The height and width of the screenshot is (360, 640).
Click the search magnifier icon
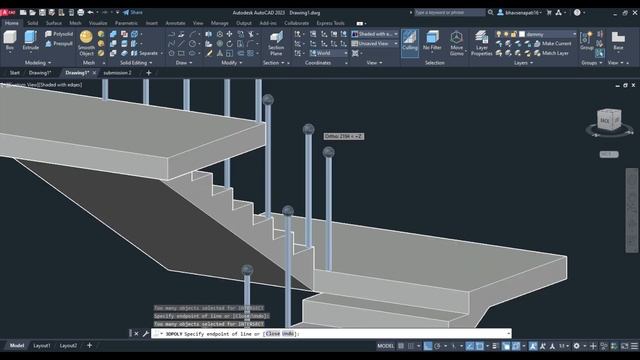pyautogui.click(x=491, y=13)
